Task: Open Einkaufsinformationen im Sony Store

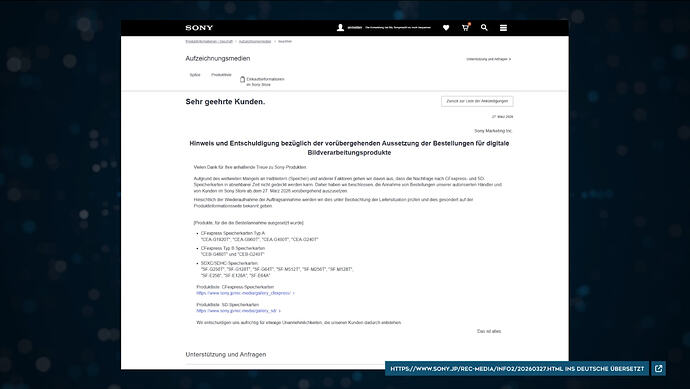Action: [x=265, y=82]
